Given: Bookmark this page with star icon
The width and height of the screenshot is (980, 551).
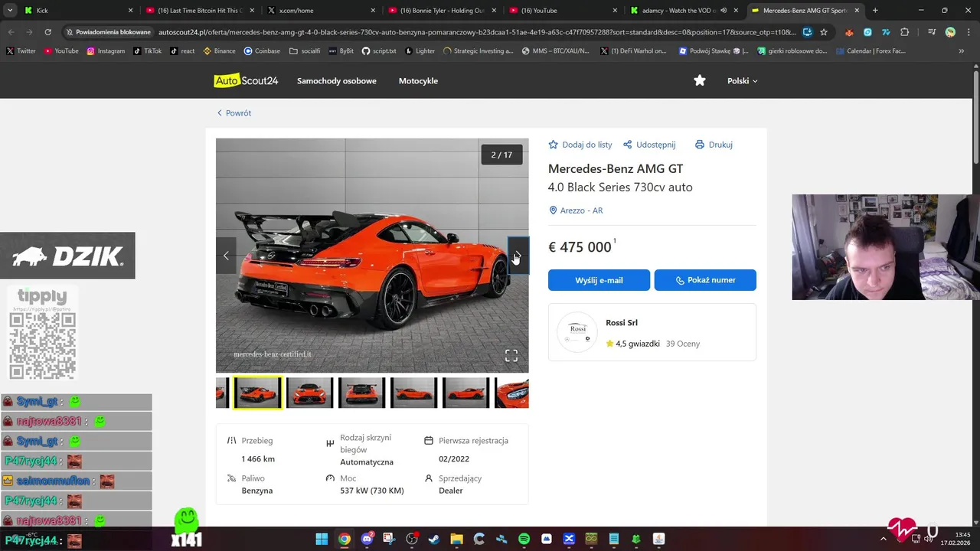Looking at the screenshot, I should [x=824, y=32].
